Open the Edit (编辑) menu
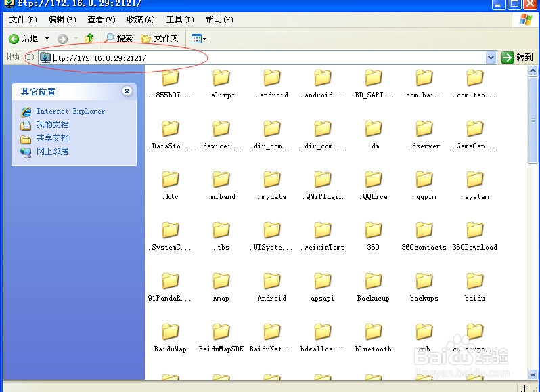Viewport: 540px width, 392px height. (62, 20)
